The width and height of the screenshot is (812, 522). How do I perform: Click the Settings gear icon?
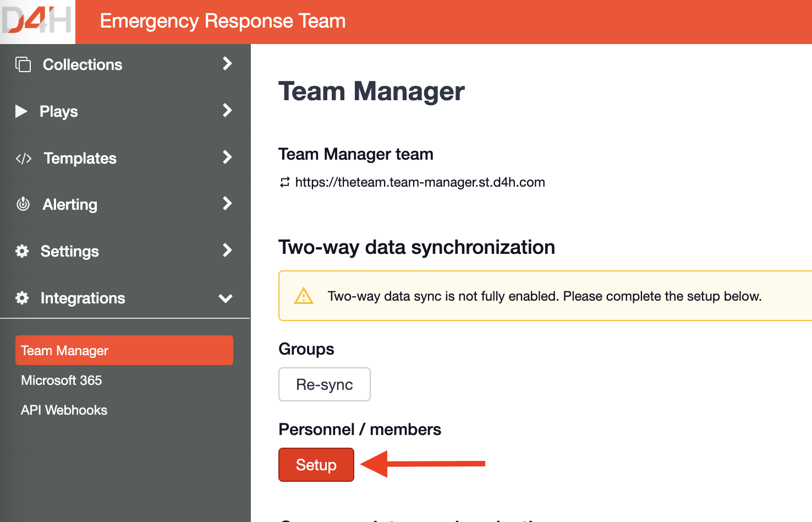click(x=22, y=251)
